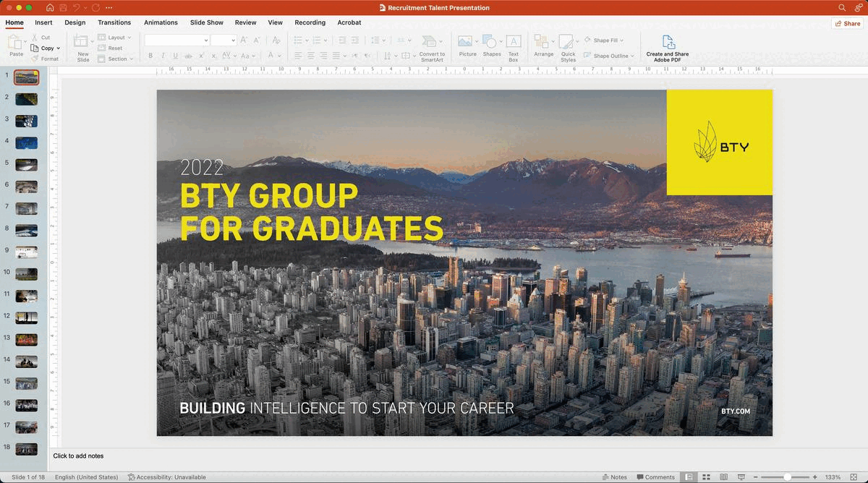Toggle Strikethrough formatting

[188, 56]
